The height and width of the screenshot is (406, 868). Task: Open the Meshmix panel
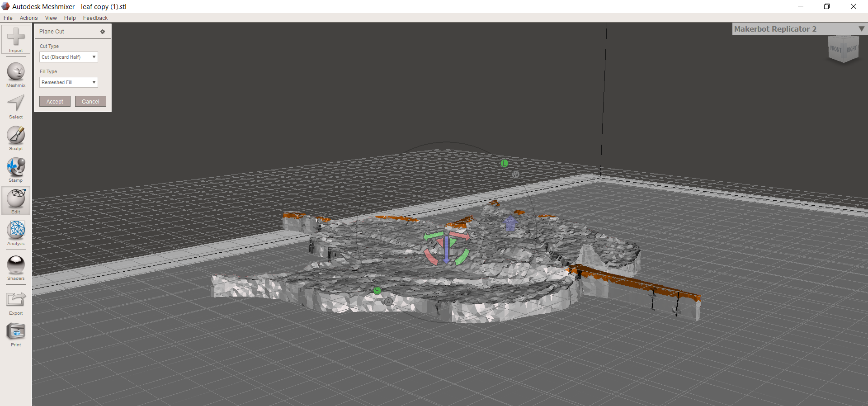coord(16,75)
